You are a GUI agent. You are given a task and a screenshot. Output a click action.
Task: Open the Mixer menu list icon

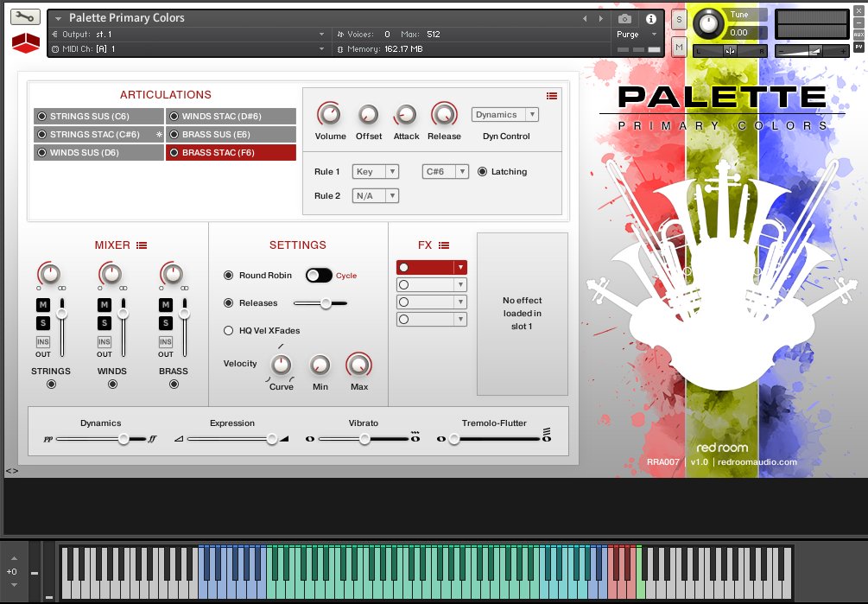[x=143, y=245]
